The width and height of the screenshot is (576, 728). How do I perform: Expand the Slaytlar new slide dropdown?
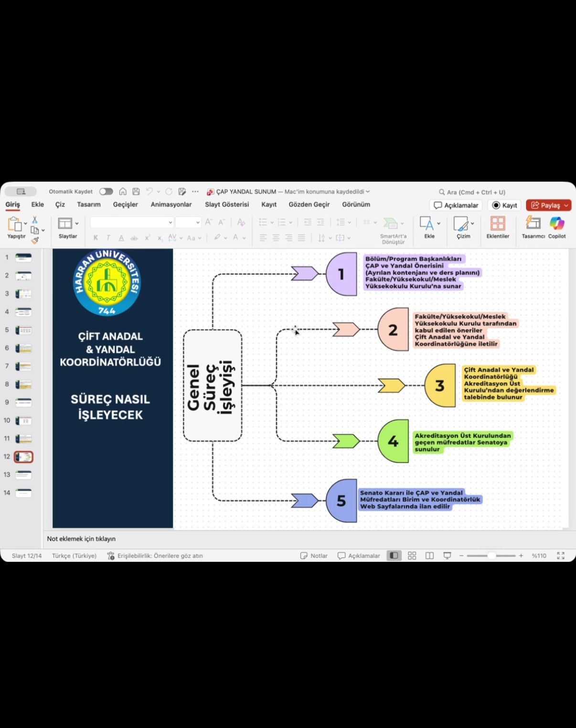click(77, 223)
